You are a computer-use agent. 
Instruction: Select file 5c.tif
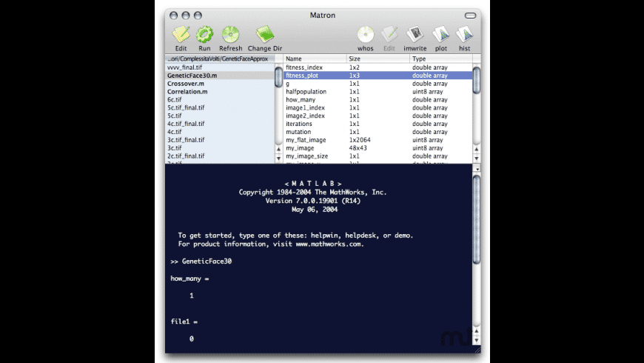pos(220,116)
